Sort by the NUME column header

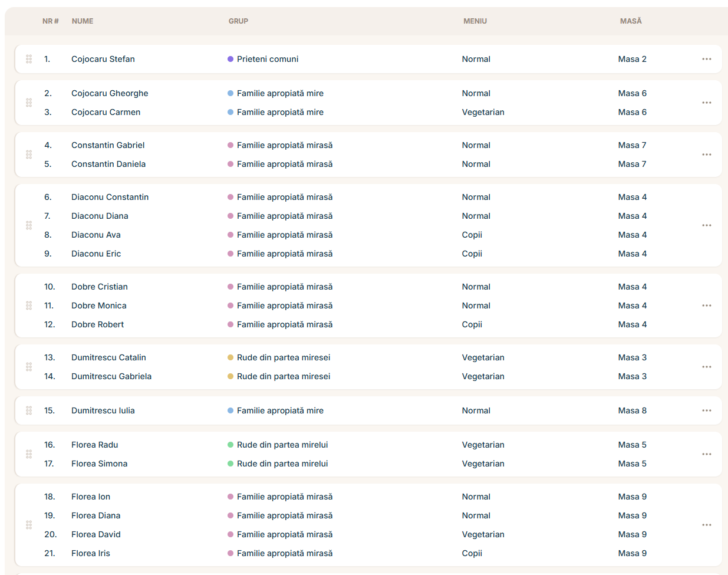[x=83, y=21]
